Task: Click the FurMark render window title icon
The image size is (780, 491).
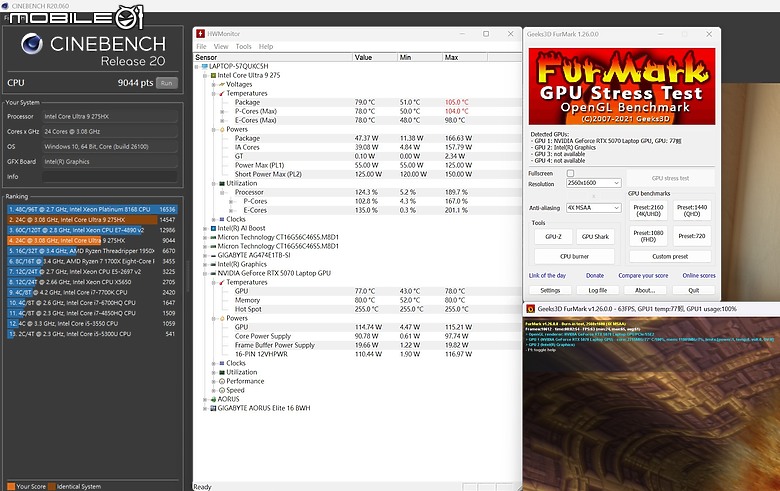Action: tap(530, 309)
